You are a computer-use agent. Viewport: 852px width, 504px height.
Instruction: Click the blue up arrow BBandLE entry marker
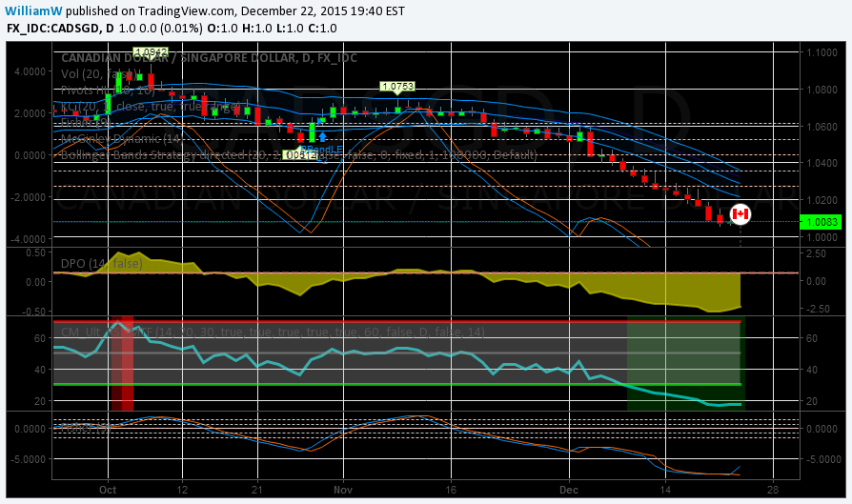(x=322, y=136)
